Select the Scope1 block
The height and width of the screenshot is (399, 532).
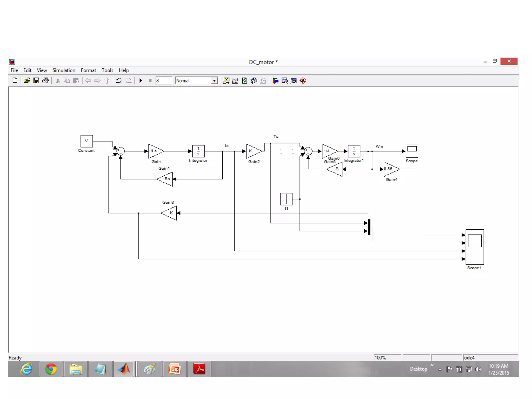click(474, 247)
